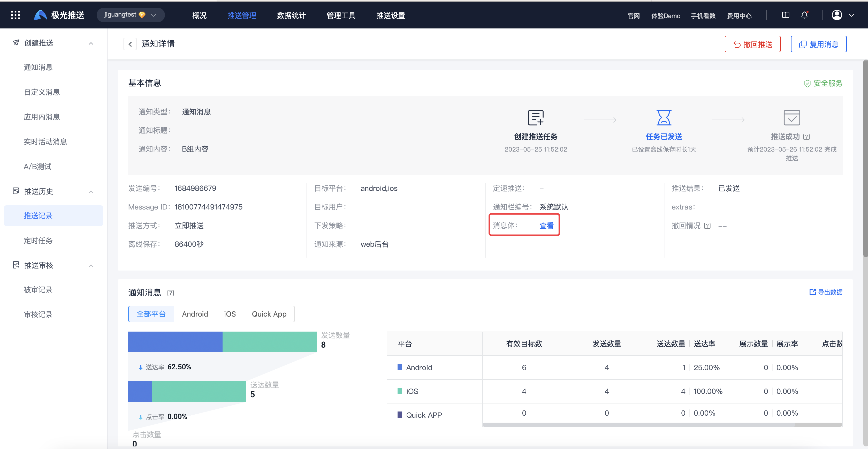Open 手机看数 link
Screen dimensions: 868x449
pos(703,16)
